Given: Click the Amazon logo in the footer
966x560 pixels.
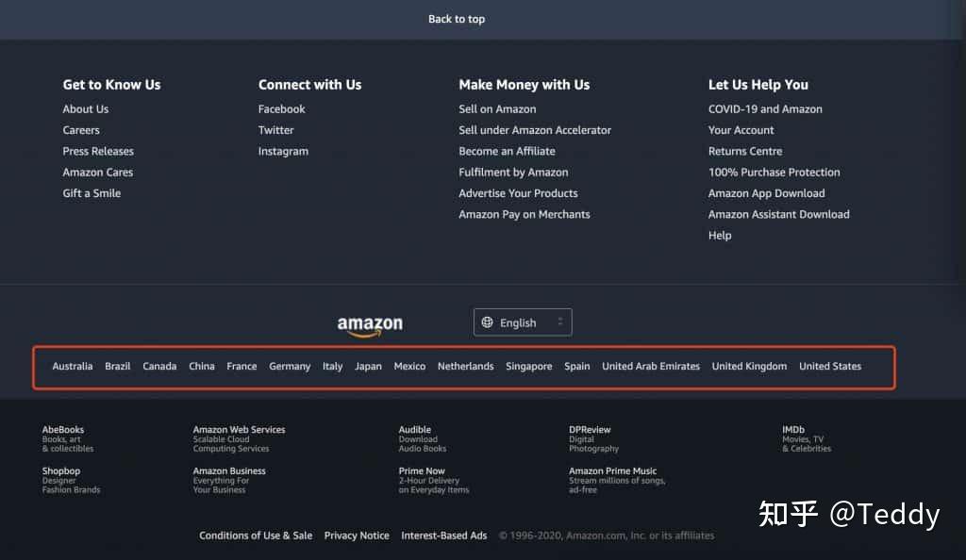Looking at the screenshot, I should [370, 325].
